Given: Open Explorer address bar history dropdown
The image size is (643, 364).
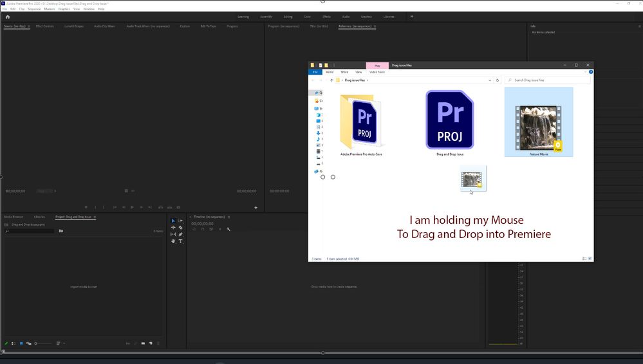Looking at the screenshot, I should 490,80.
